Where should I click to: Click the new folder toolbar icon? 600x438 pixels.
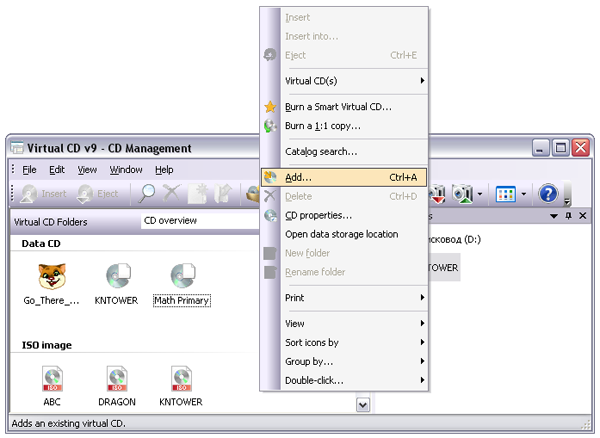[197, 194]
